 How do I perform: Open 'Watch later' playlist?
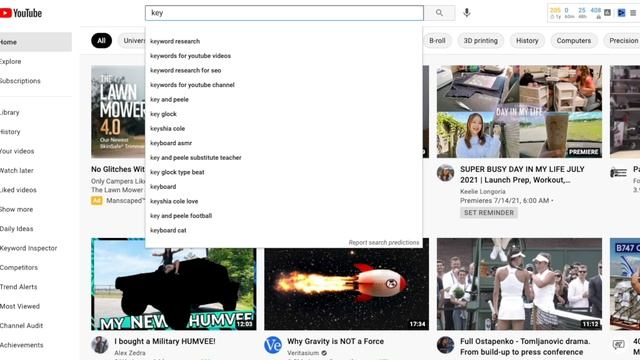click(x=36, y=171)
